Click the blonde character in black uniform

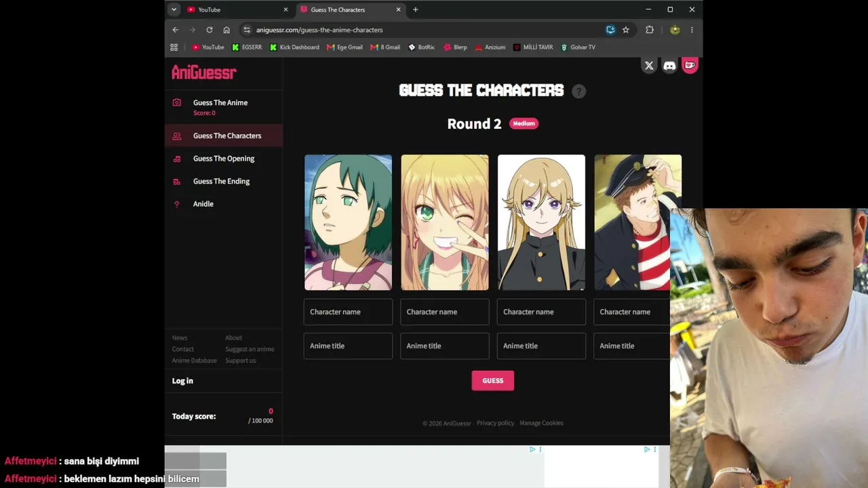pos(541,222)
